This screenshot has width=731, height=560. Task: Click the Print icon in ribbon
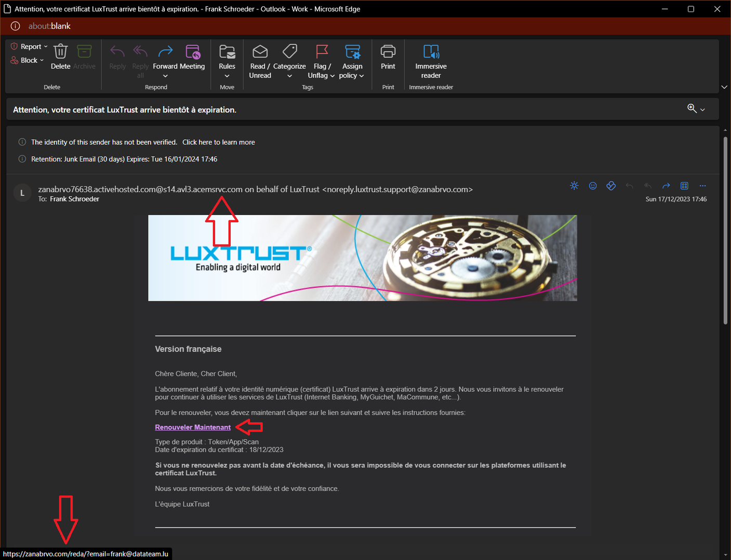388,52
